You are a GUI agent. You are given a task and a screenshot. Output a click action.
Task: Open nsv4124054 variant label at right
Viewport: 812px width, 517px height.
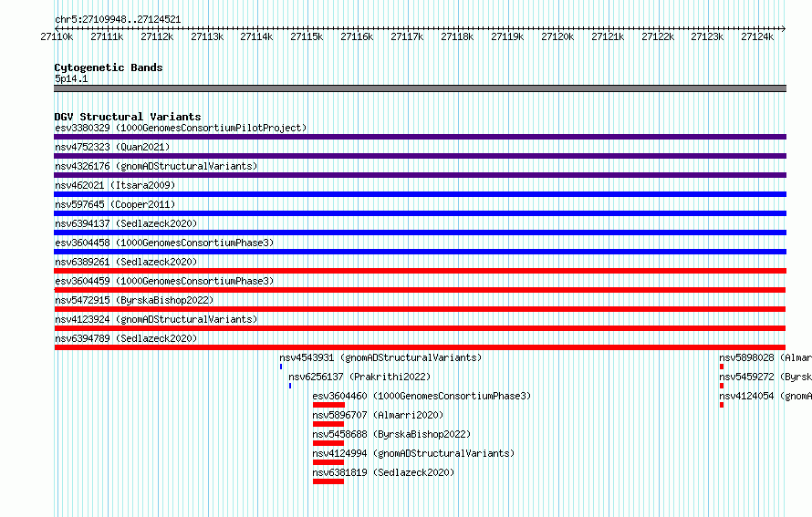(765, 396)
